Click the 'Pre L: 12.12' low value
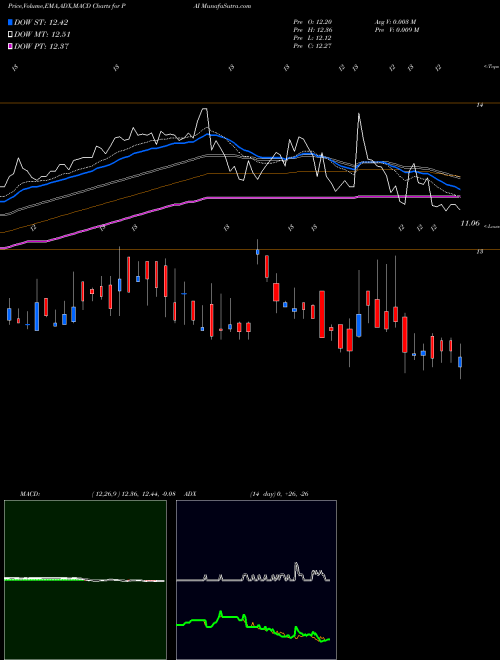The image size is (500, 660). pyautogui.click(x=313, y=38)
